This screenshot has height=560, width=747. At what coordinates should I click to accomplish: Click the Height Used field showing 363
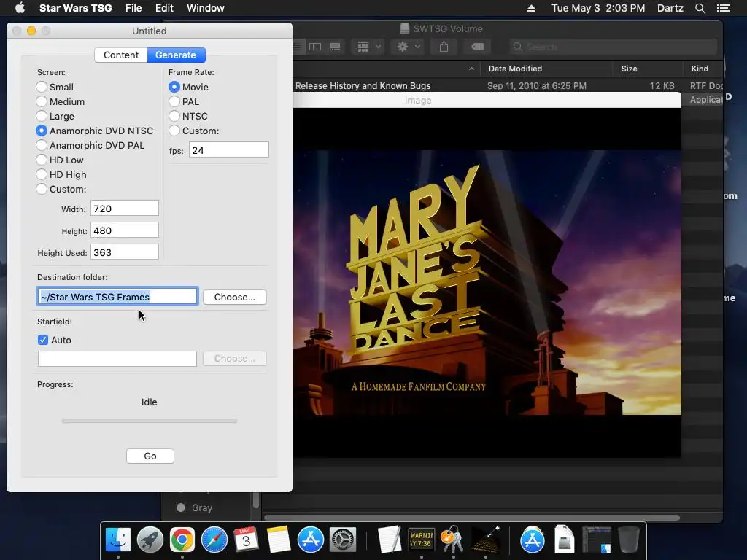coord(124,252)
